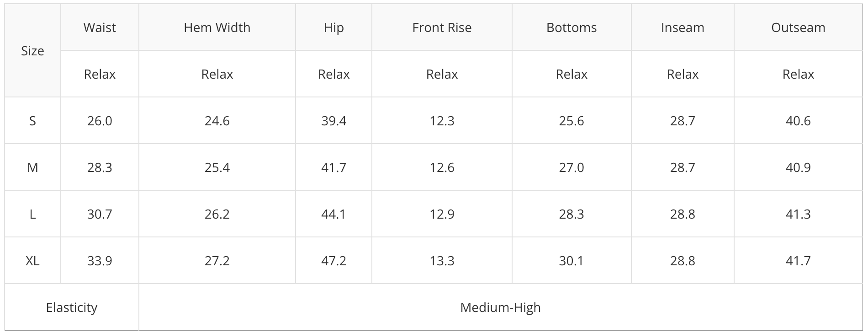Viewport: 868px width, 333px height.
Task: Select hip value 41.7 for size M
Action: [333, 167]
